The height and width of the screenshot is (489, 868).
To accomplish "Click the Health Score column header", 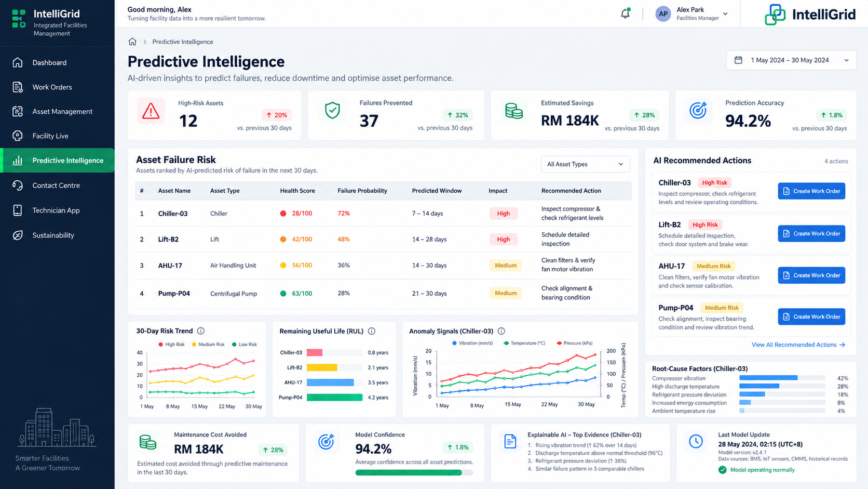I will [x=297, y=191].
